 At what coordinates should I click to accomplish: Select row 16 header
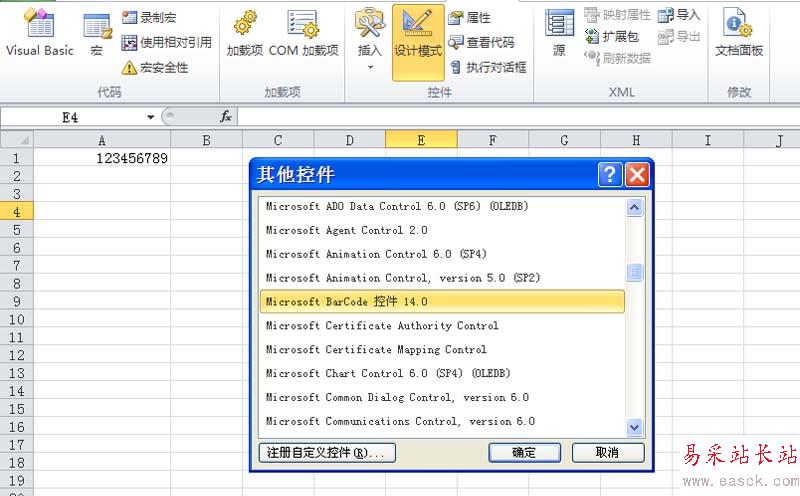point(17,427)
